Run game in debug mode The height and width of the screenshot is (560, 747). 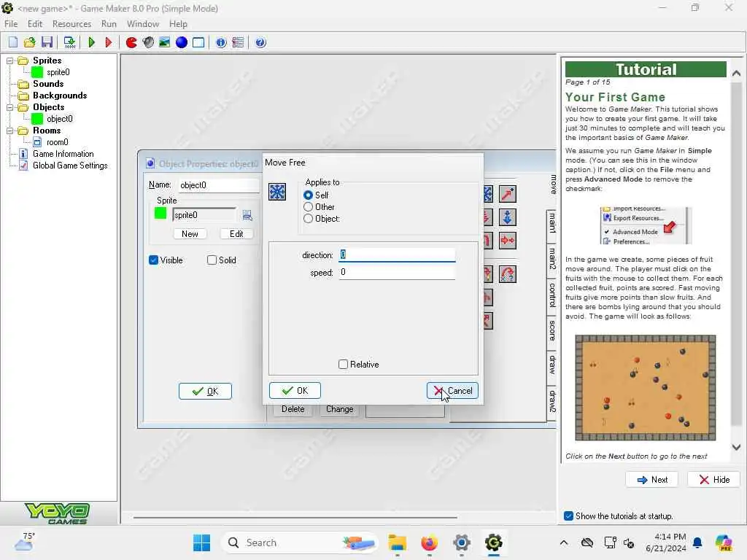pyautogui.click(x=108, y=42)
